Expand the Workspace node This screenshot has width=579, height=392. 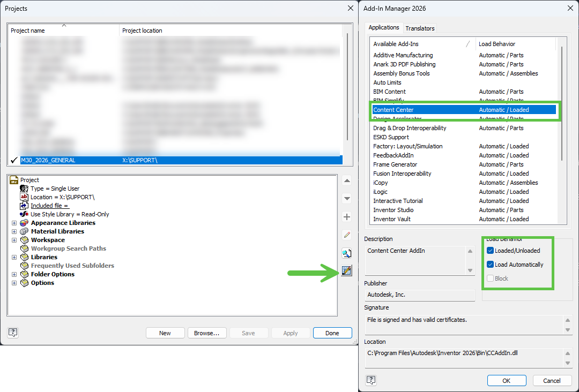point(14,240)
